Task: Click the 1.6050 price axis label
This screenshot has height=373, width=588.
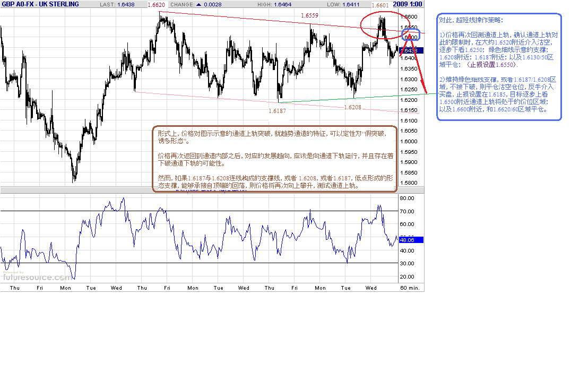Action: (x=409, y=131)
